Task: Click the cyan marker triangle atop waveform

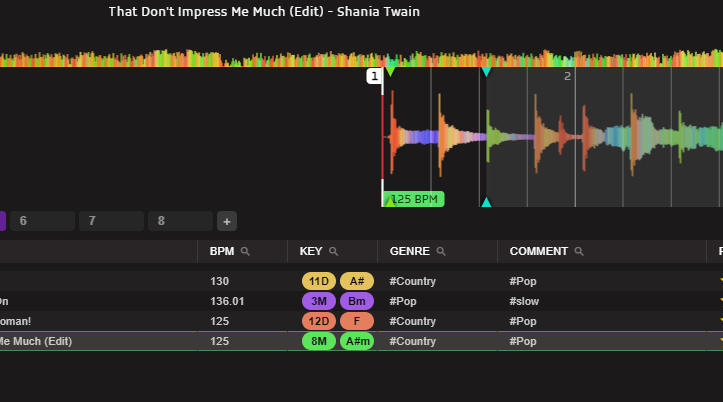Action: (x=486, y=72)
